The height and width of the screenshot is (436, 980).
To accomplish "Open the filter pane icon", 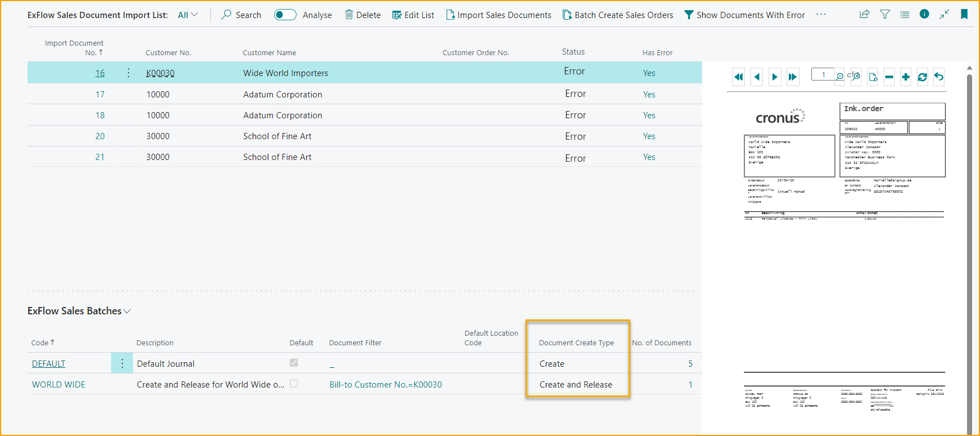I will coord(885,15).
